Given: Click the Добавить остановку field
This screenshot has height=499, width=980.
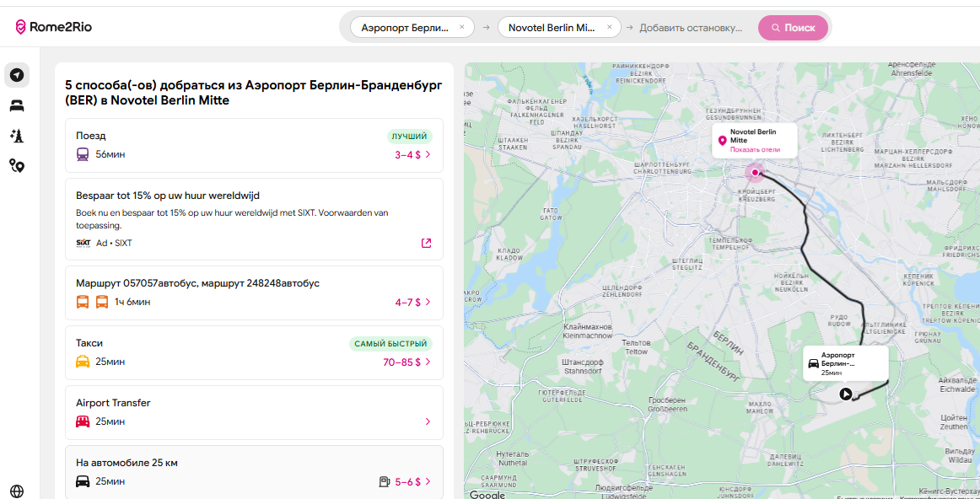Looking at the screenshot, I should coord(691,28).
